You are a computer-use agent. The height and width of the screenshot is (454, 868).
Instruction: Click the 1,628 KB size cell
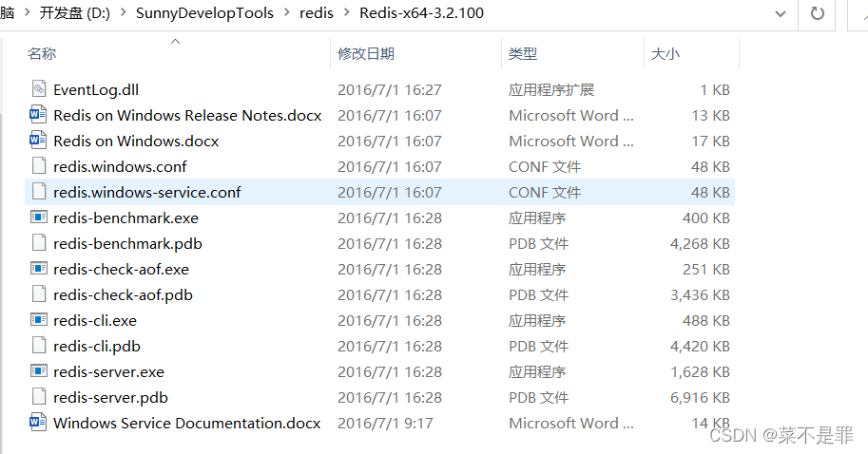click(700, 371)
